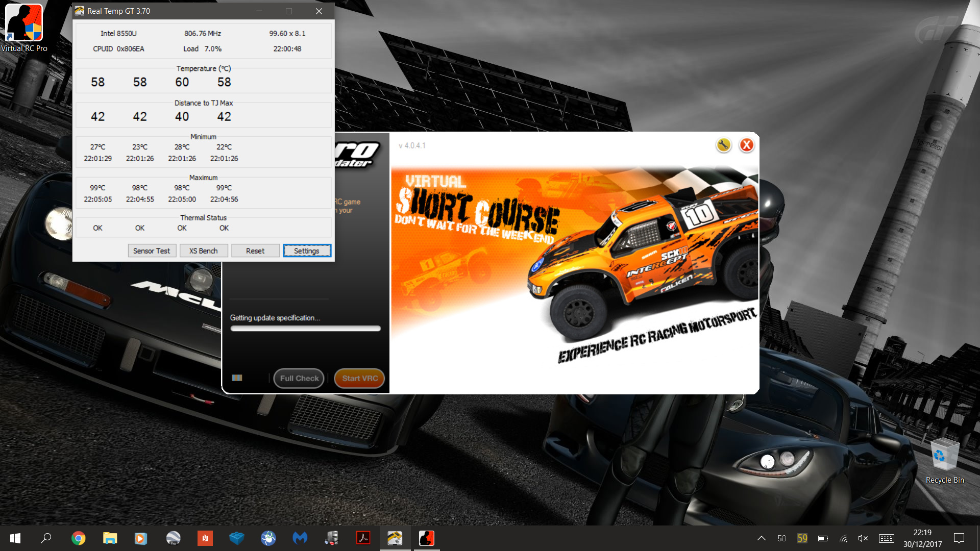Open the VRC updater wrench settings icon
The width and height of the screenshot is (980, 551).
coord(723,145)
